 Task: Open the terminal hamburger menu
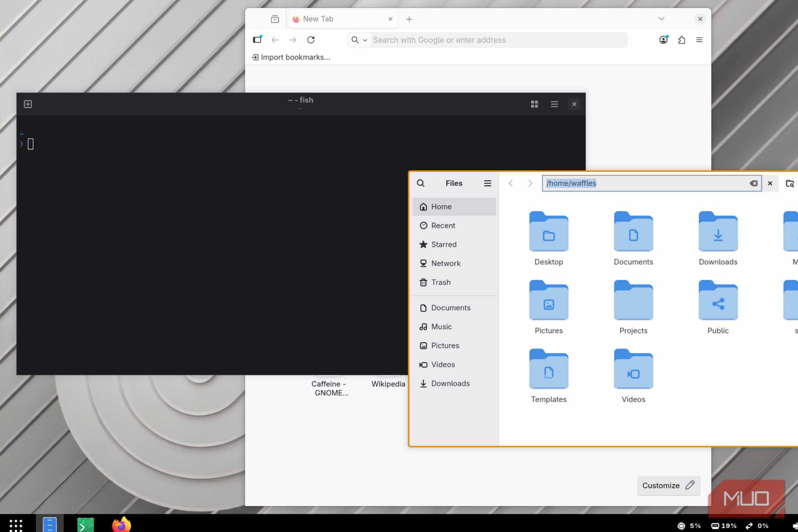point(554,104)
